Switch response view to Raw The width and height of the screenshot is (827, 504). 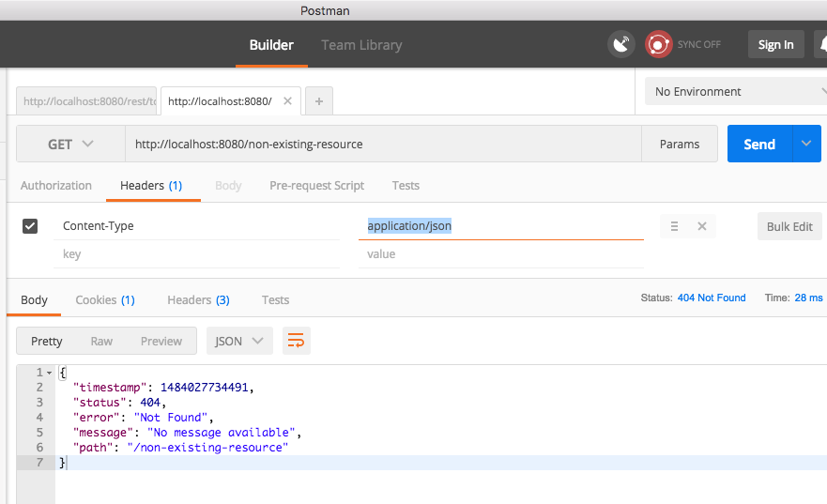pos(101,341)
